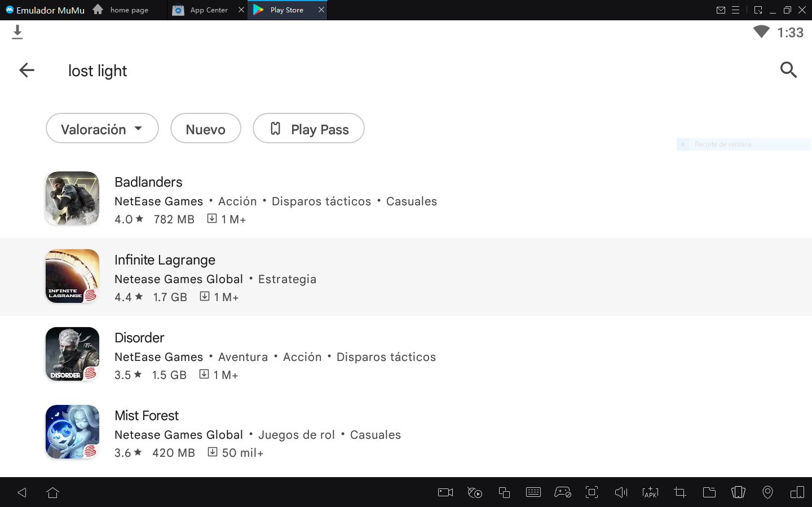This screenshot has width=812, height=507.
Task: Open the emulator hamburger menu
Action: pos(735,10)
